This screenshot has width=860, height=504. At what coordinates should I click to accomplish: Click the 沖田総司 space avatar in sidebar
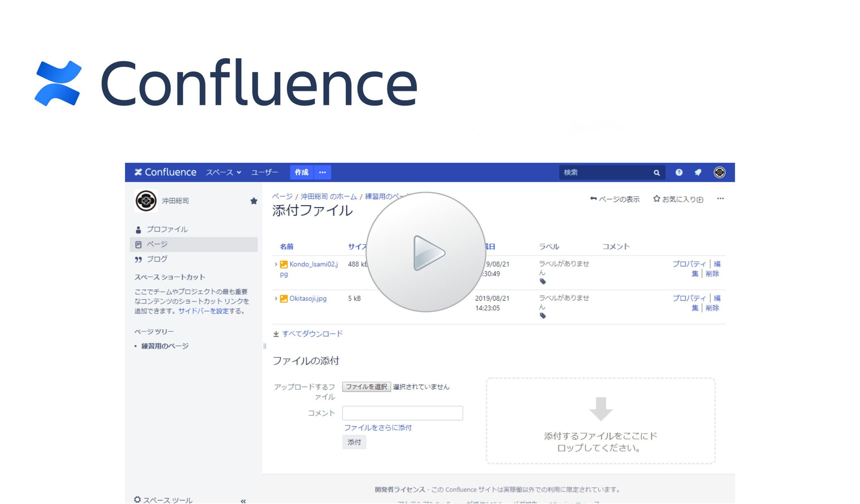[x=146, y=201]
